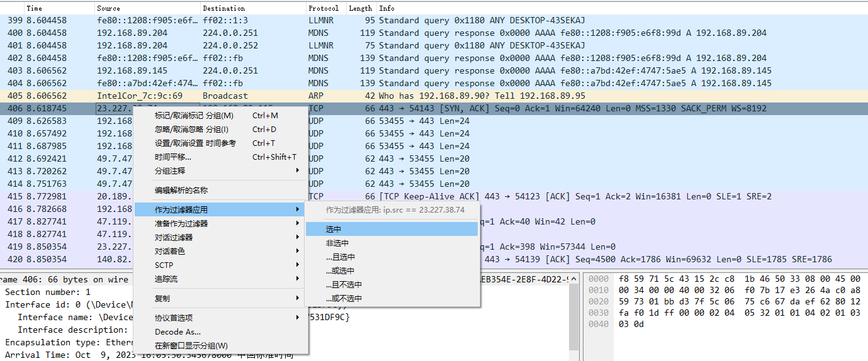This screenshot has height=361, width=868.
Task: Open 'Decode As...' dialog
Action: point(178,331)
